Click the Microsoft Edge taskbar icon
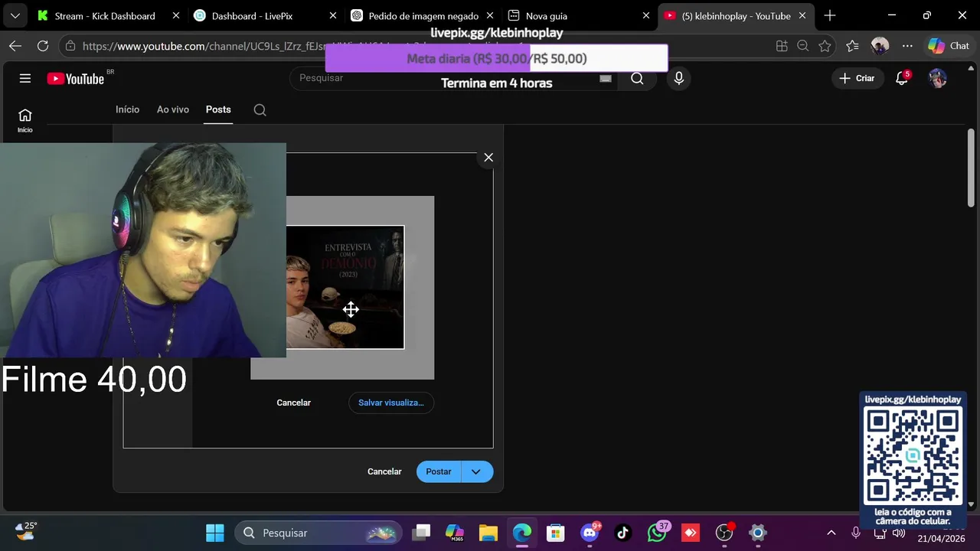 point(522,533)
